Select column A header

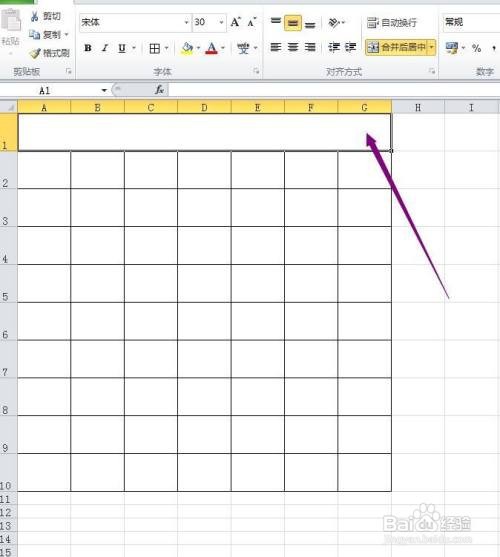tap(44, 107)
